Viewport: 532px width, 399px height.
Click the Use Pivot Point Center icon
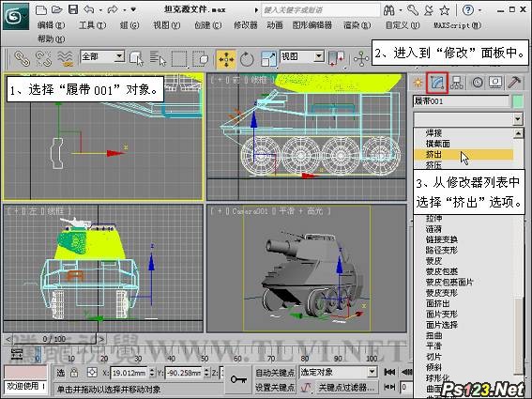click(337, 58)
